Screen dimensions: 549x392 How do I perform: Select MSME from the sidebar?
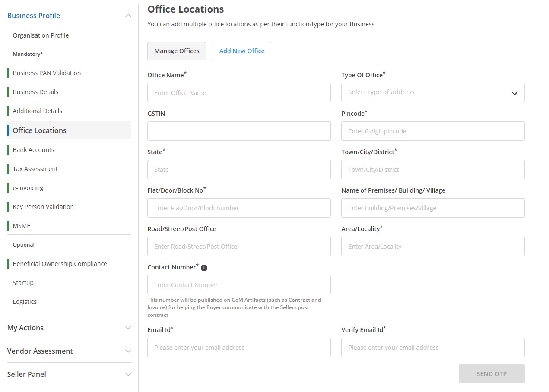click(21, 225)
